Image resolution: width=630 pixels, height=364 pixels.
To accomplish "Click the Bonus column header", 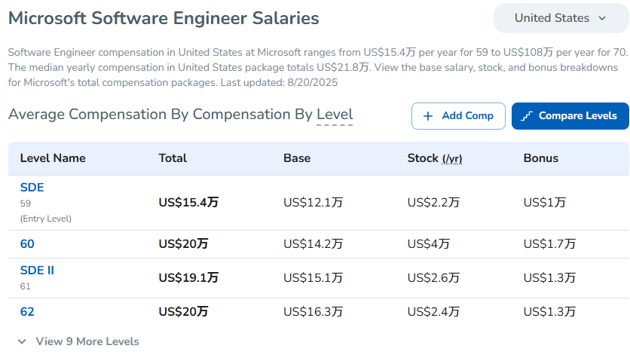I will (541, 158).
